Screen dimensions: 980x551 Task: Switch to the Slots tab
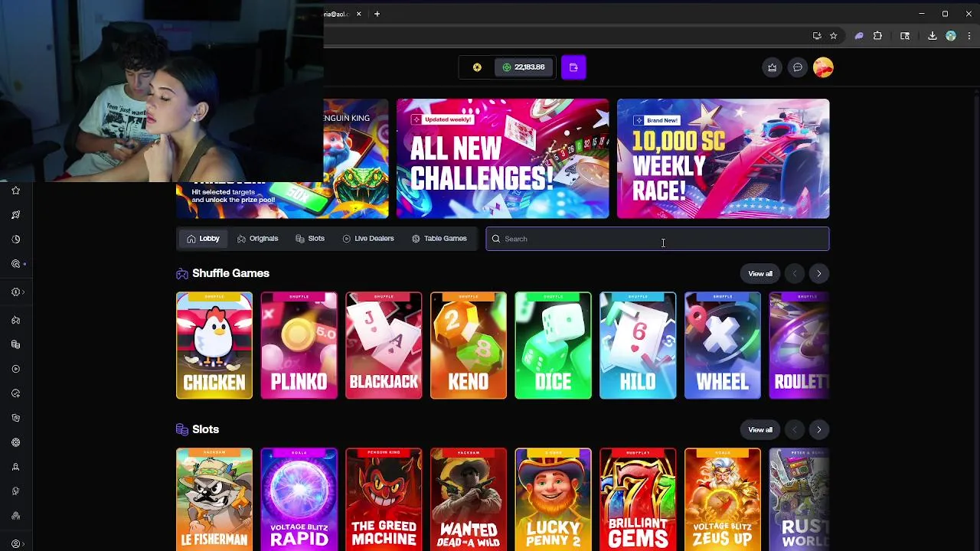coord(310,239)
